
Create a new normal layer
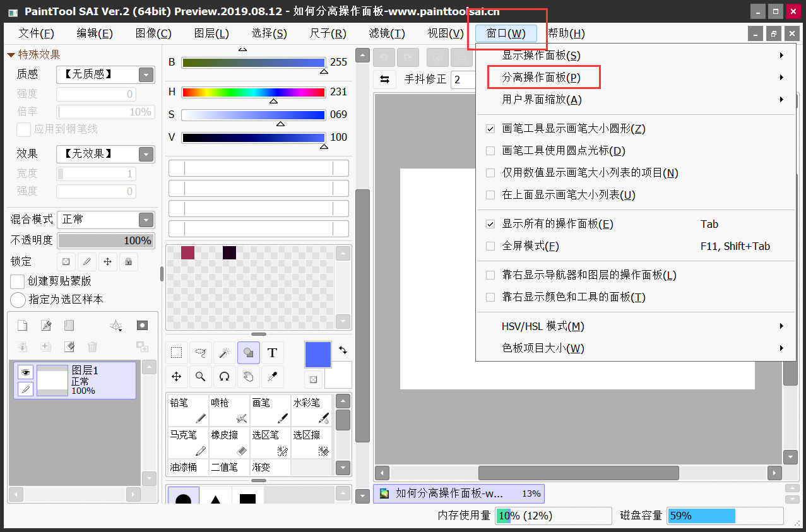pyautogui.click(x=22, y=326)
